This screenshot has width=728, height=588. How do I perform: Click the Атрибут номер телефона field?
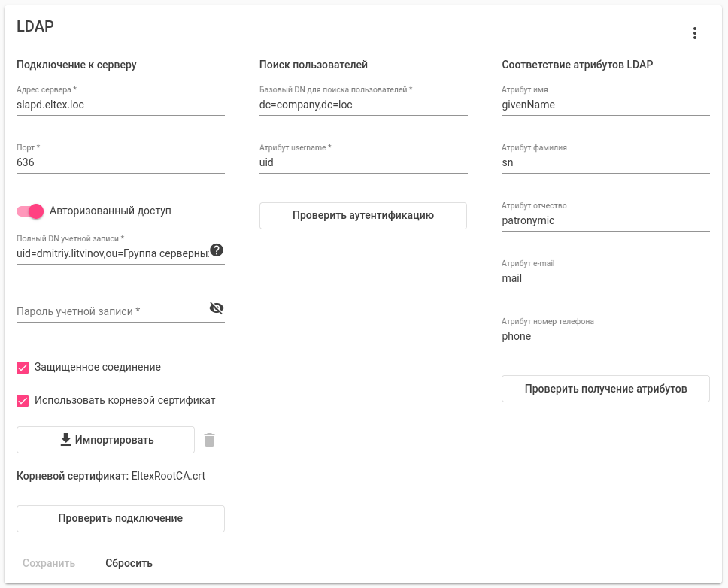(x=605, y=336)
